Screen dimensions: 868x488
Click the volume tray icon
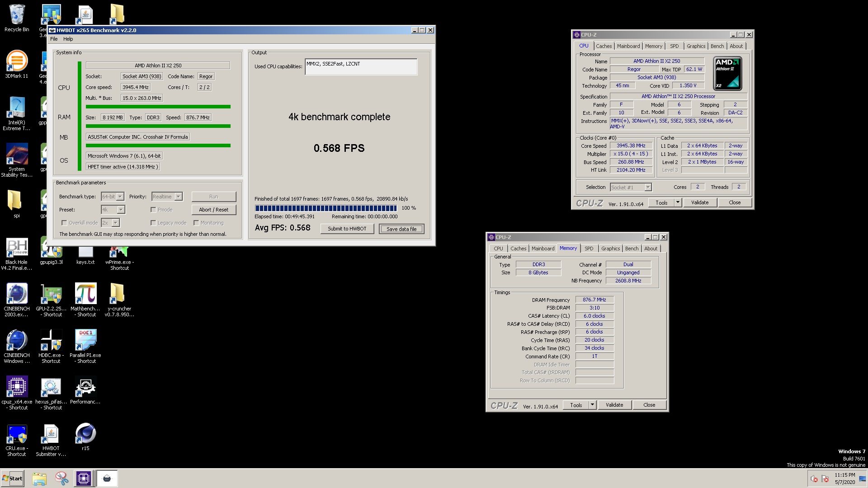coord(814,479)
